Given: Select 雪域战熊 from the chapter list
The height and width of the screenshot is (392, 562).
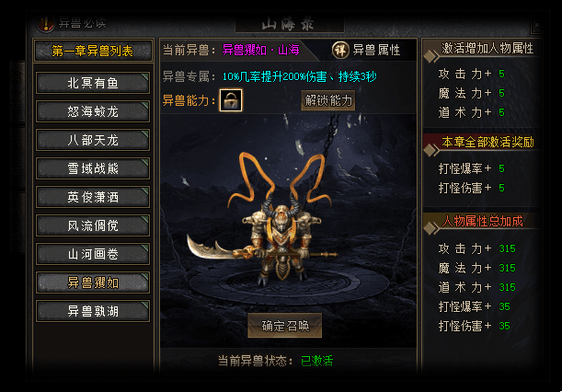Looking at the screenshot, I should pos(93,168).
